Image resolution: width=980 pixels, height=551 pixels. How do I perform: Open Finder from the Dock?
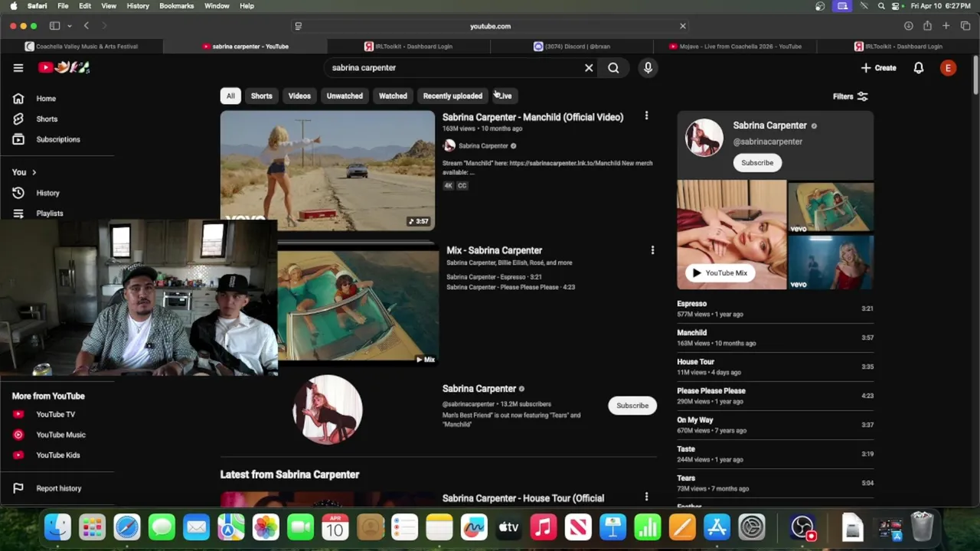tap(57, 527)
